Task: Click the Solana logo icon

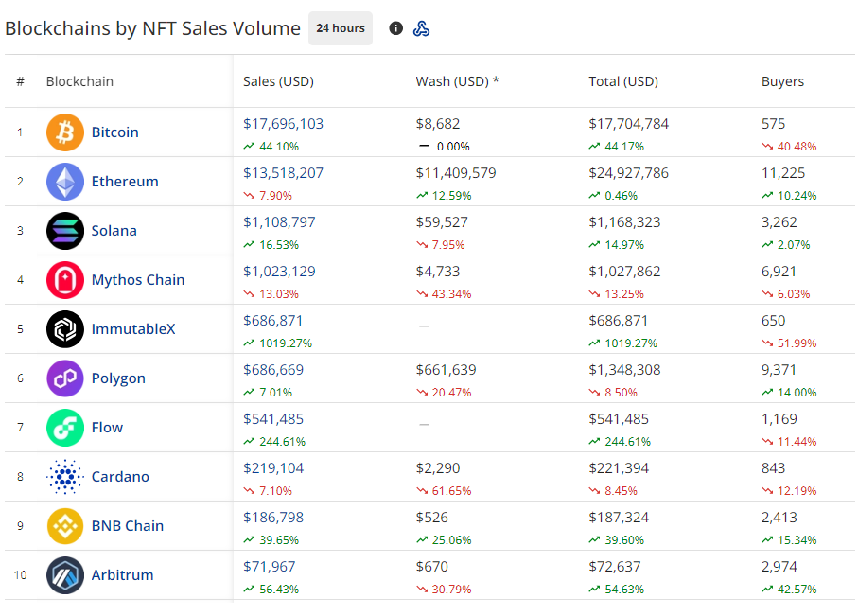Action: coord(65,231)
